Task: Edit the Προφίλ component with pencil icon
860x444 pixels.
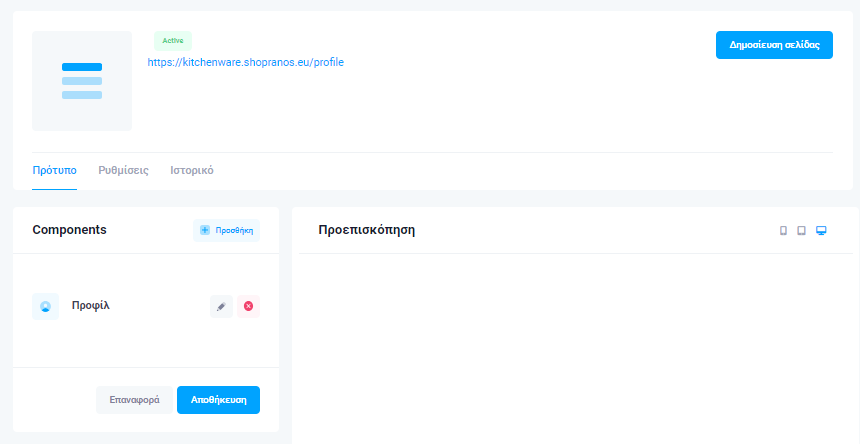Action: [x=221, y=306]
